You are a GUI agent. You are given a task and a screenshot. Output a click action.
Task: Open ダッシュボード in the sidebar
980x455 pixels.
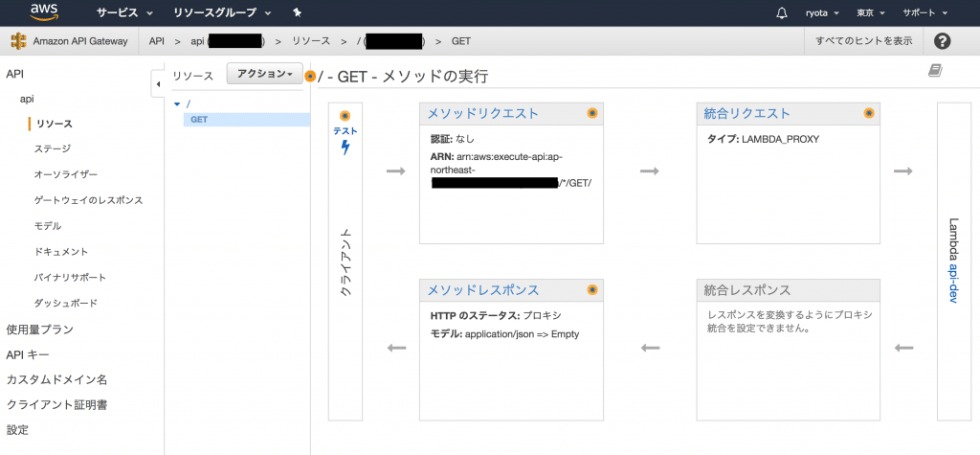pyautogui.click(x=66, y=303)
